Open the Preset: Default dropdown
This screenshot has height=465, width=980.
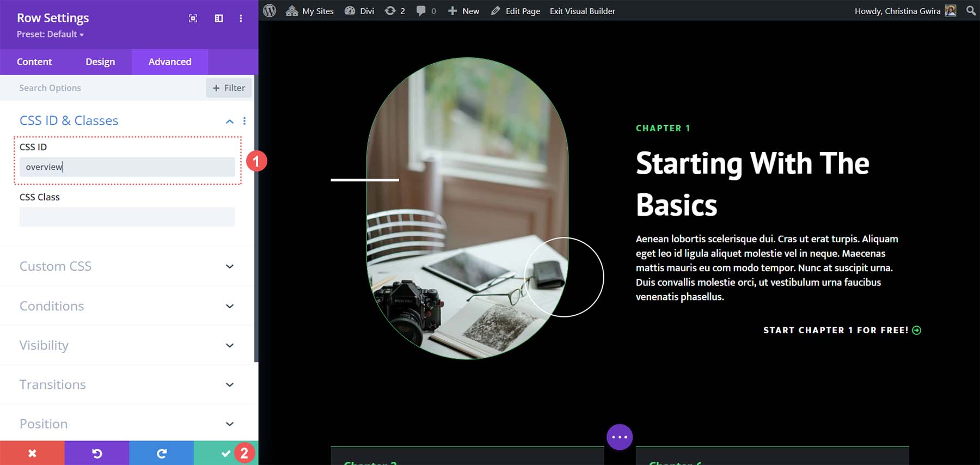tap(50, 34)
